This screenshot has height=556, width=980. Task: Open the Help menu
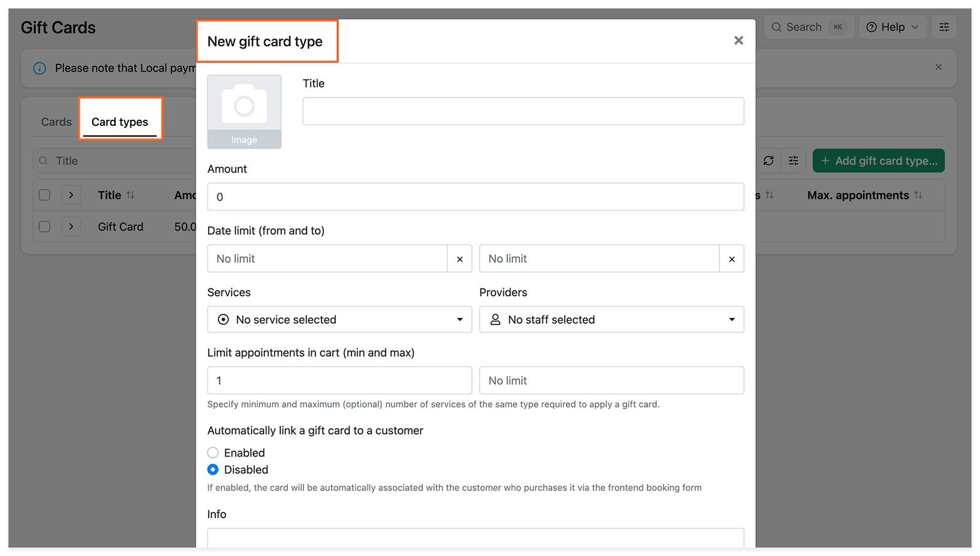coord(893,27)
